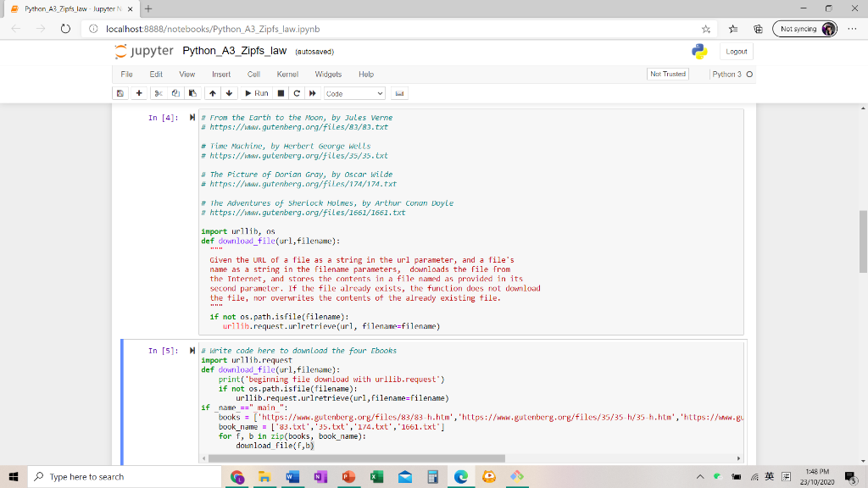Open Excel from the taskbar

[x=377, y=476]
